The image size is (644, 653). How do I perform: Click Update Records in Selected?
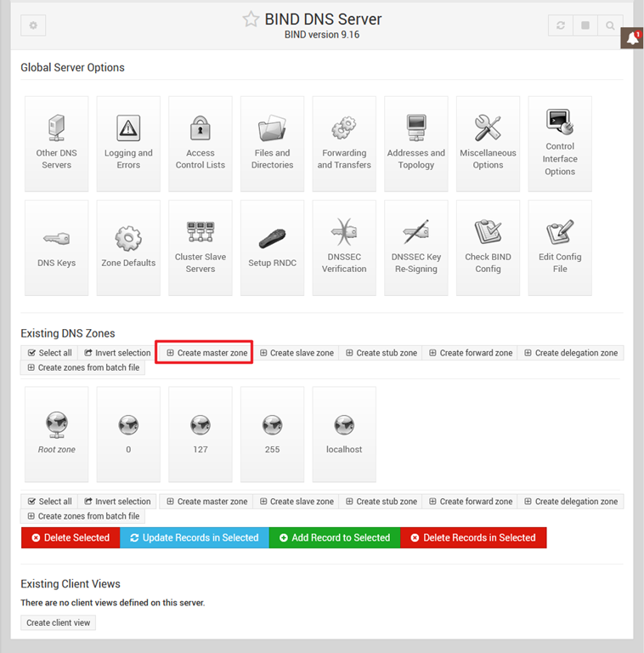click(x=195, y=537)
